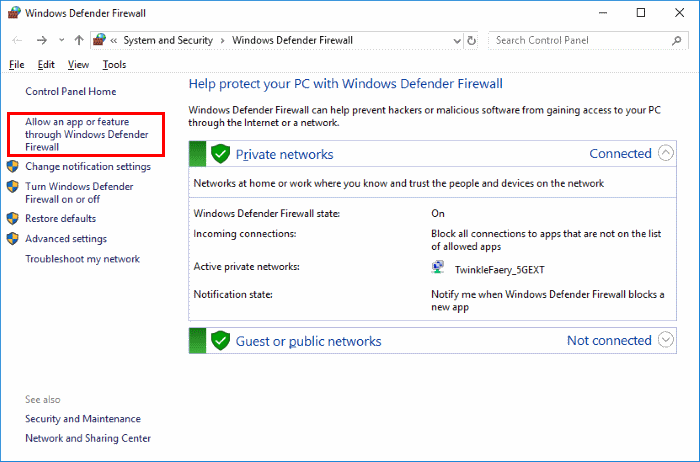The width and height of the screenshot is (700, 462).
Task: Click the Forward navigation arrow
Action: (41, 41)
